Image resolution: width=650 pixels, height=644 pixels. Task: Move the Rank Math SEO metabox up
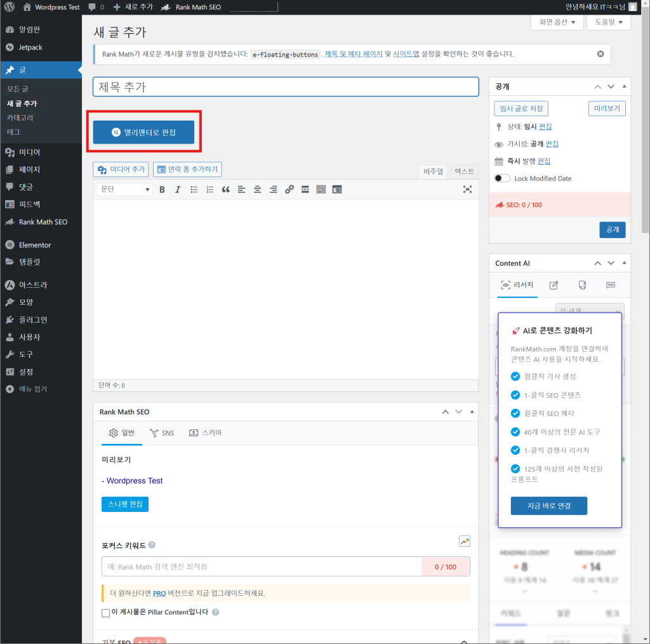pos(445,412)
